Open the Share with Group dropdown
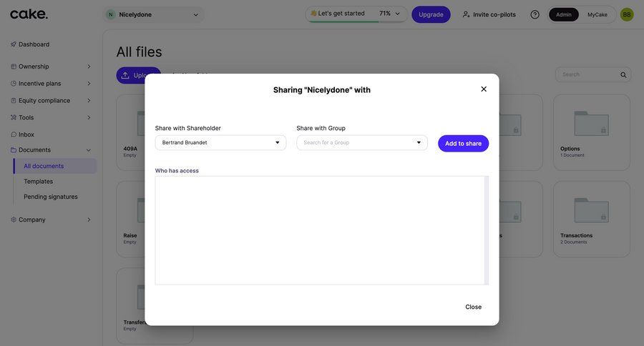 (362, 143)
